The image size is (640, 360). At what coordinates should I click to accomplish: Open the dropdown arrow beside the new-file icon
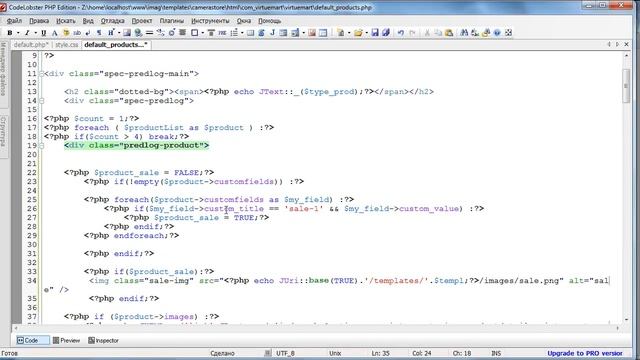coord(349,33)
